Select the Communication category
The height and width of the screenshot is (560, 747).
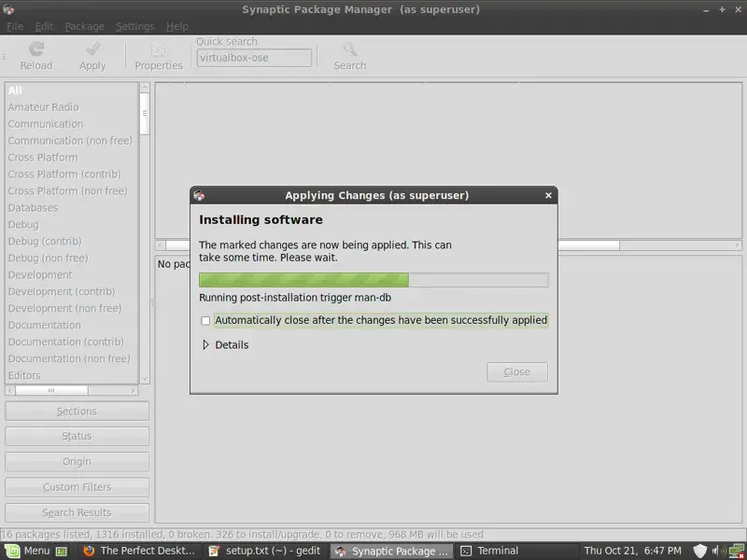[72, 124]
